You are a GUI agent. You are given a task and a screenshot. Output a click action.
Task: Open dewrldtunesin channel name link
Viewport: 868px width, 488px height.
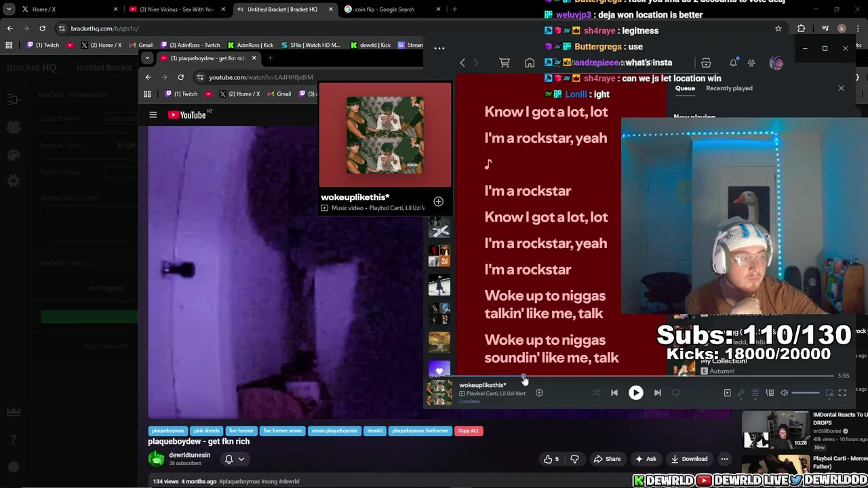(x=189, y=455)
